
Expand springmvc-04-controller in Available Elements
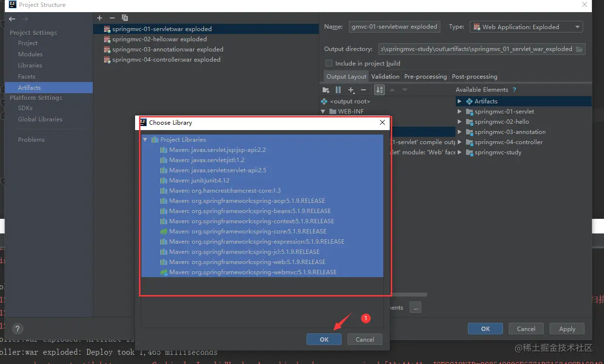460,142
